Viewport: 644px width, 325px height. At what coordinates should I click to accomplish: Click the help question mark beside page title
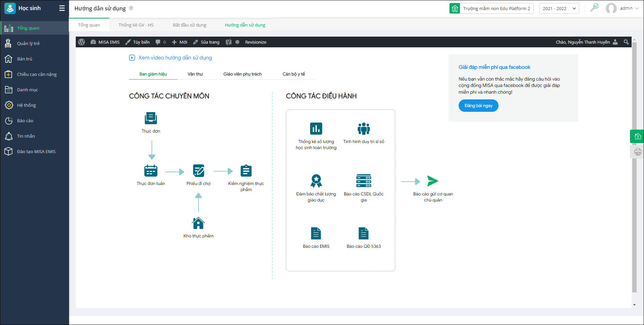click(131, 8)
